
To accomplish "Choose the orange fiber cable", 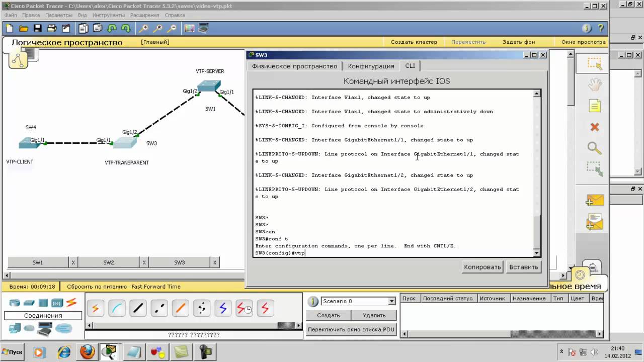I will 180,308.
